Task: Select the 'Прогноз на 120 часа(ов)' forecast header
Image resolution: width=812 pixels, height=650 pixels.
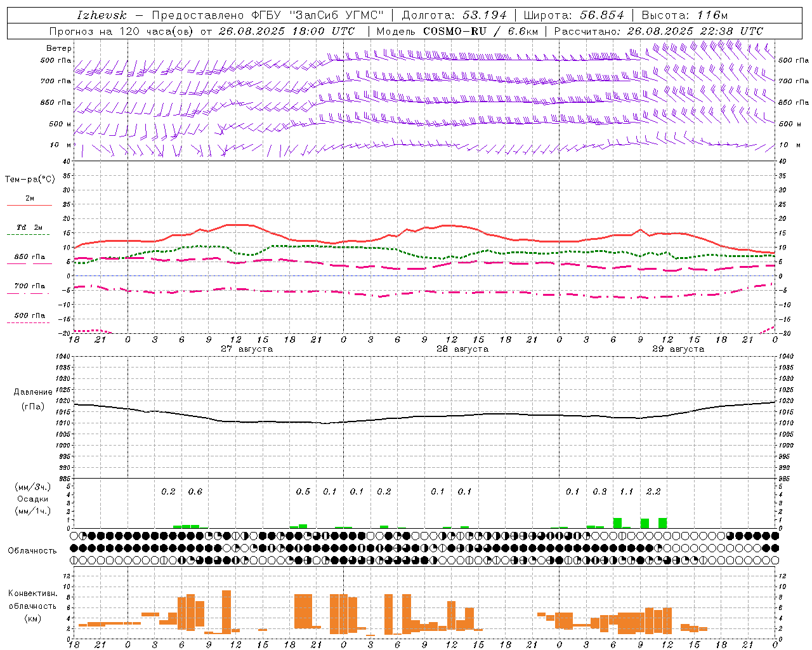Action: click(x=122, y=31)
